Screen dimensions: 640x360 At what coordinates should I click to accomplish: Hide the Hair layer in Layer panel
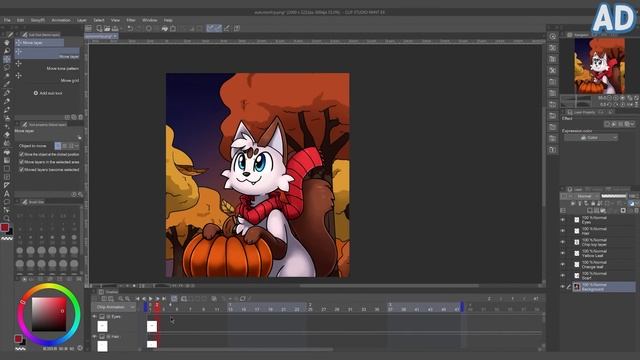[563, 231]
